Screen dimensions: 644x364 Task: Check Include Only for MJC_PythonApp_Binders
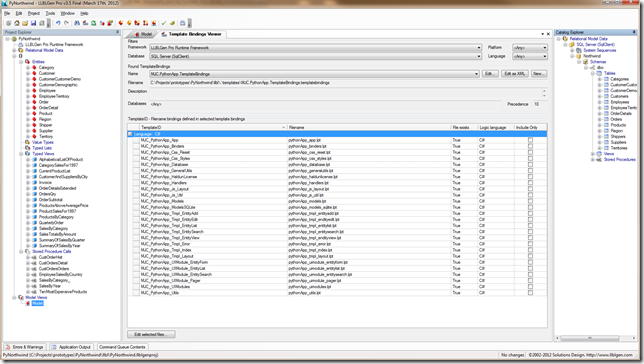point(530,146)
